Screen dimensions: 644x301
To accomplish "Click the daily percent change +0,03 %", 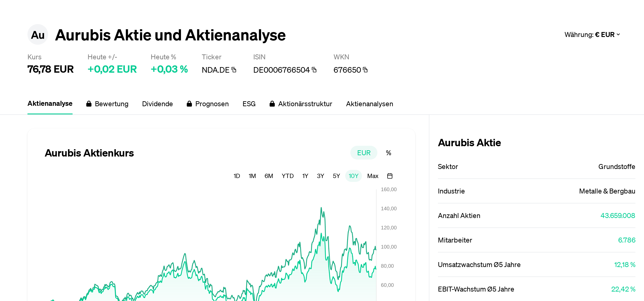I will [169, 69].
